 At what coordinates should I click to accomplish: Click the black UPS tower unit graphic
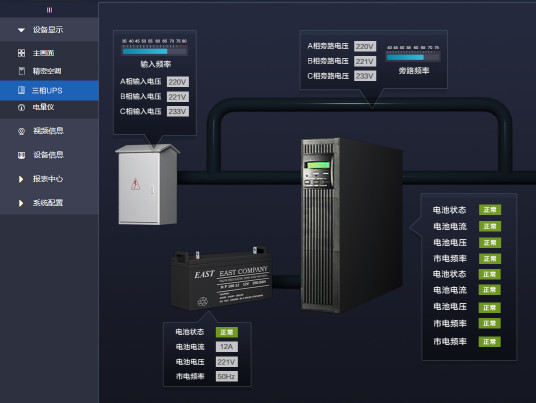351,225
